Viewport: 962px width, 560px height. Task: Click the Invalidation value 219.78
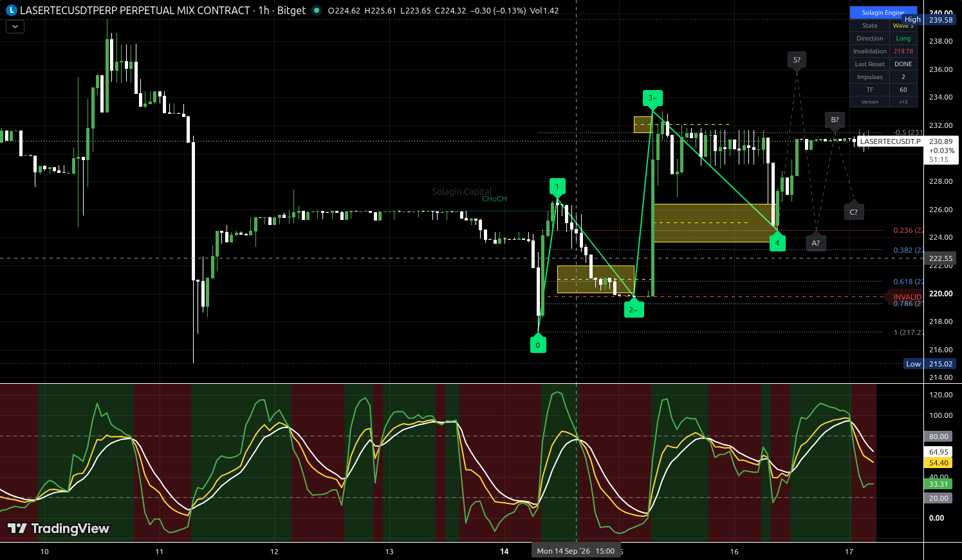point(903,51)
